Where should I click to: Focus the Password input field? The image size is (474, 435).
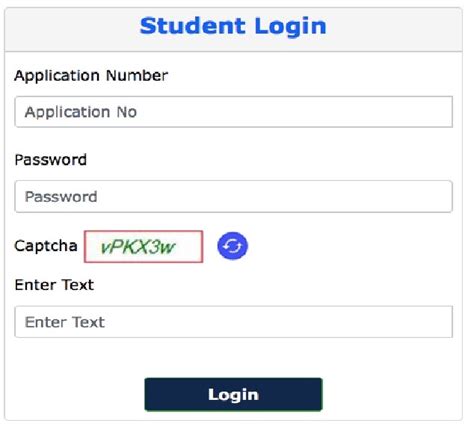233,196
